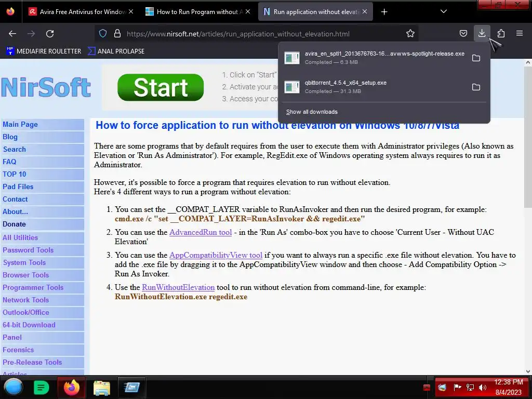
Task: Open Programmer Tools sidebar link
Action: (x=33, y=288)
